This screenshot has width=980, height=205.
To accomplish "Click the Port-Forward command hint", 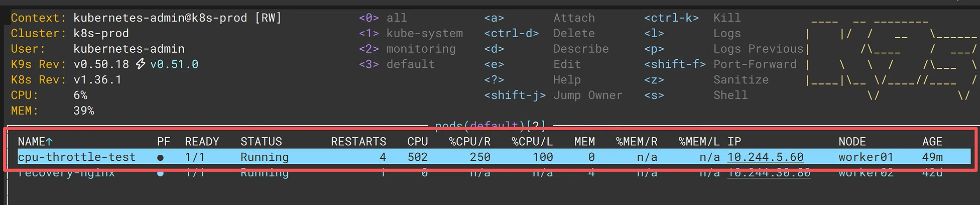I will 755,64.
